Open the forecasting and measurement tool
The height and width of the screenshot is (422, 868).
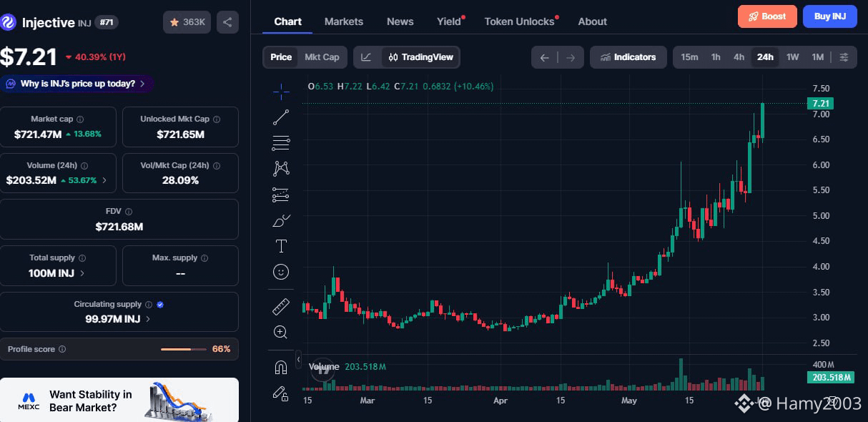[x=281, y=195]
